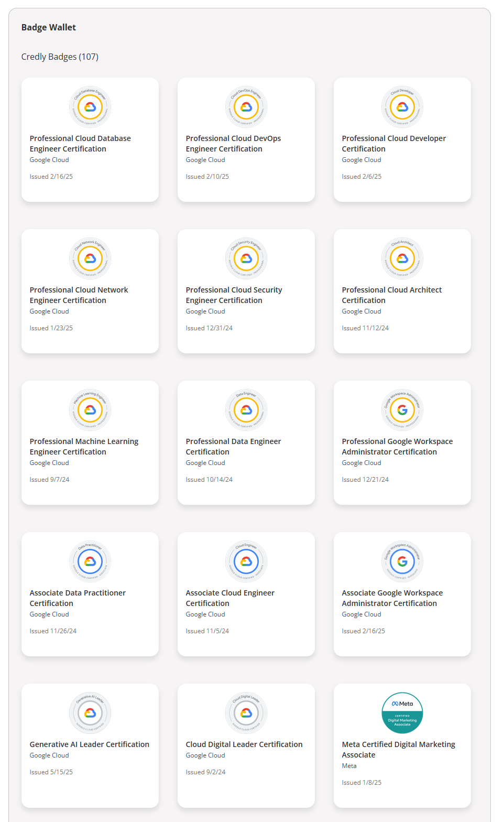The image size is (504, 822).
Task: Click the Cloud Developer badge icon
Action: (402, 107)
